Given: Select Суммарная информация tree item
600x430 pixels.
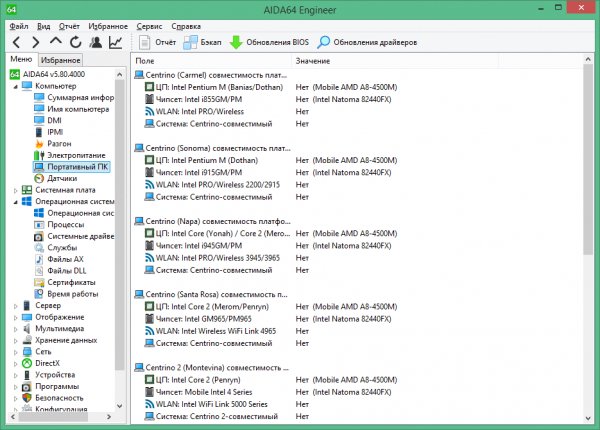Looking at the screenshot, I should tap(74, 98).
